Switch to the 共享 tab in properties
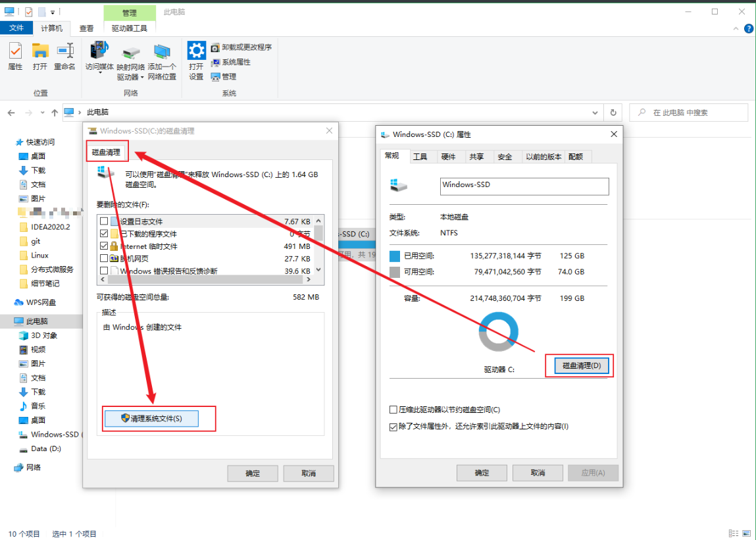The image size is (756, 540). point(476,157)
